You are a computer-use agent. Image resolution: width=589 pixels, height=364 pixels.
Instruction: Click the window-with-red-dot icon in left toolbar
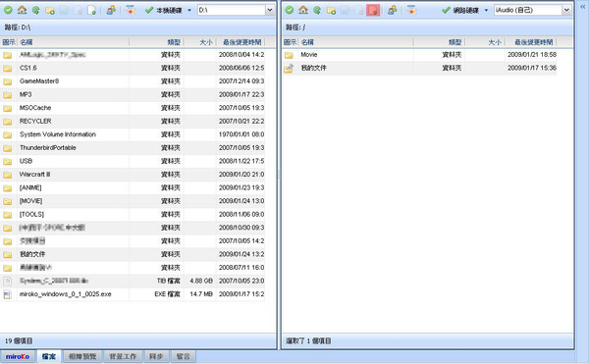point(131,10)
